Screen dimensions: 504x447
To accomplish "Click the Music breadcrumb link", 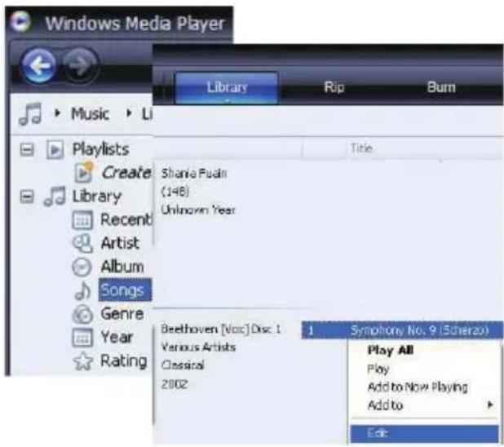I will [x=90, y=114].
